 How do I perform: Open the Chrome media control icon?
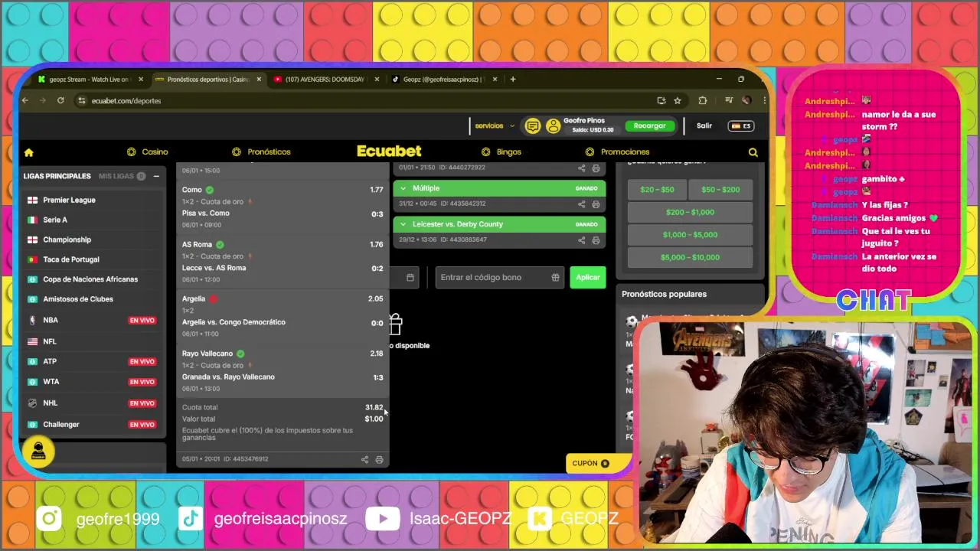point(729,100)
